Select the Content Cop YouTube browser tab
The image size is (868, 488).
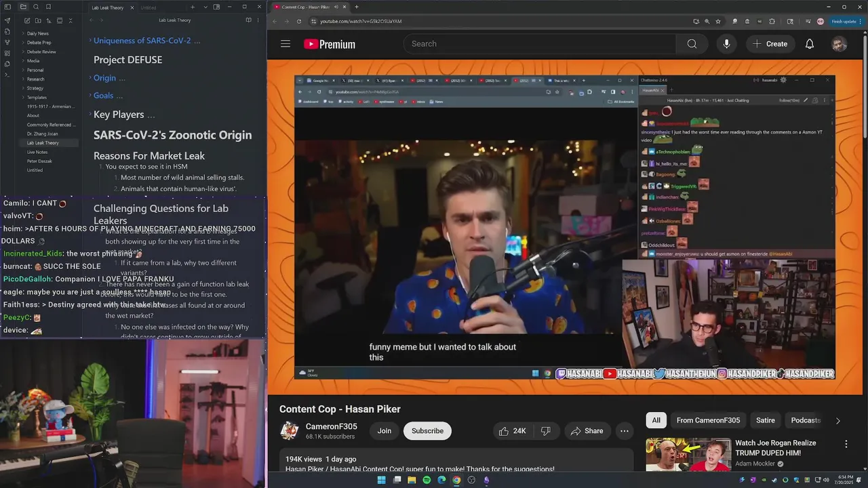click(x=311, y=7)
